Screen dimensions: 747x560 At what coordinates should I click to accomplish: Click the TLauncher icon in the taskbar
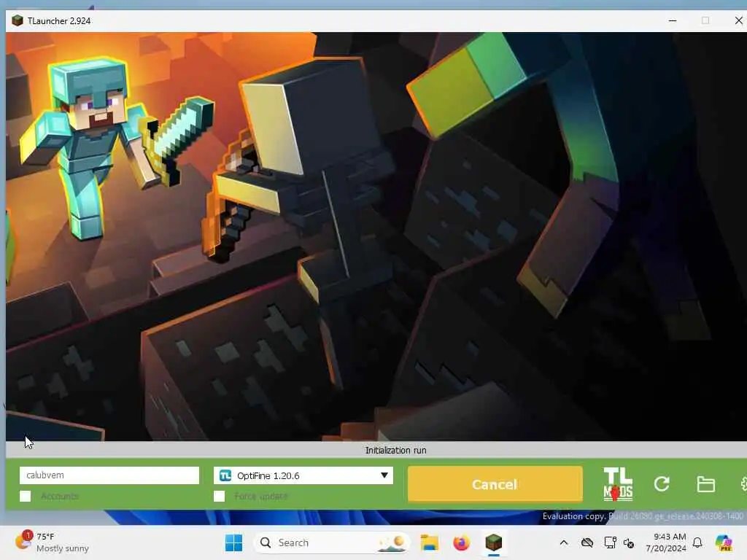pyautogui.click(x=494, y=542)
